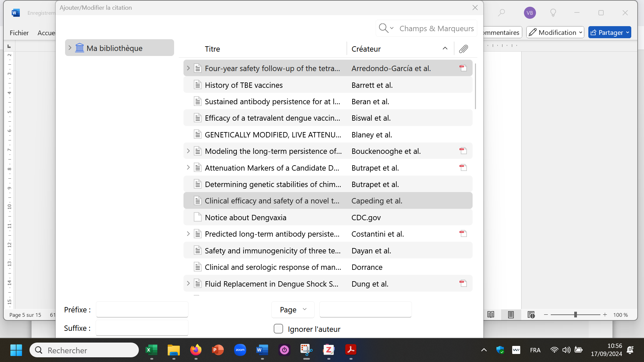Viewport: 644px width, 362px height.
Task: Click the Ma bibliothèque library icon
Action: click(79, 48)
